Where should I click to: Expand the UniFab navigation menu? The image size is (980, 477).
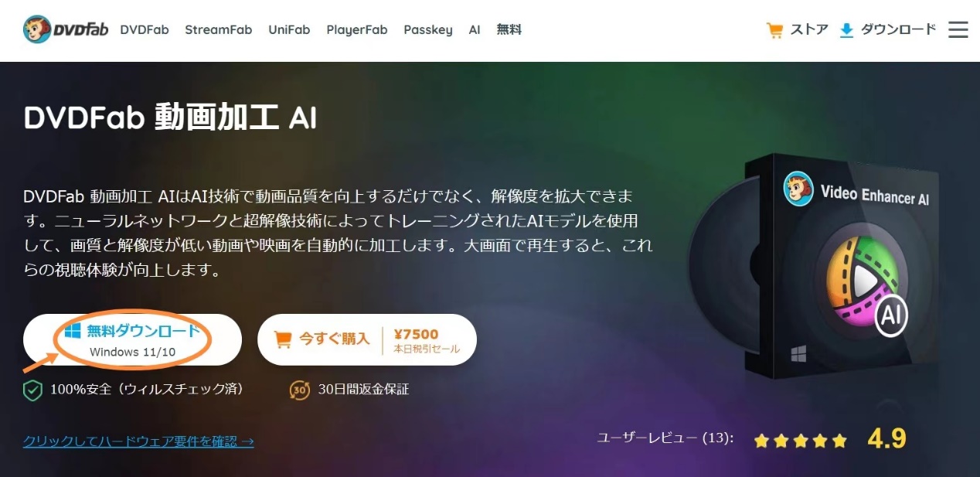289,30
